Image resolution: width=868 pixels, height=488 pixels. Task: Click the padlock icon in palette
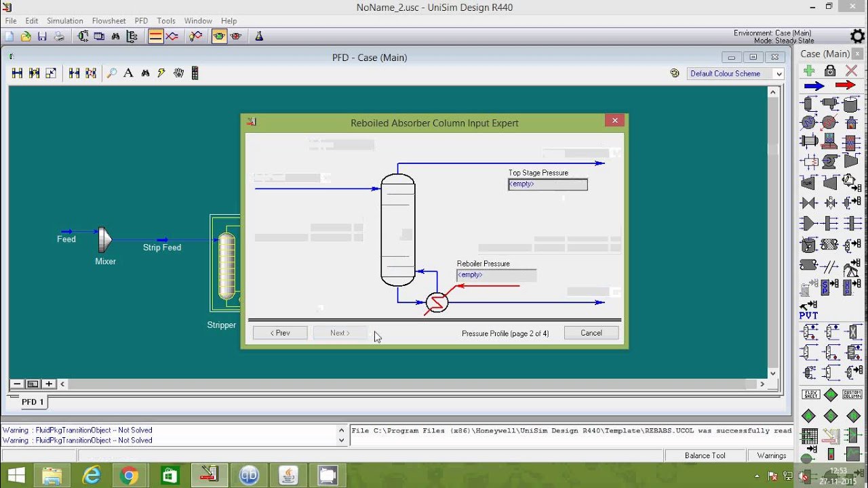tap(830, 70)
